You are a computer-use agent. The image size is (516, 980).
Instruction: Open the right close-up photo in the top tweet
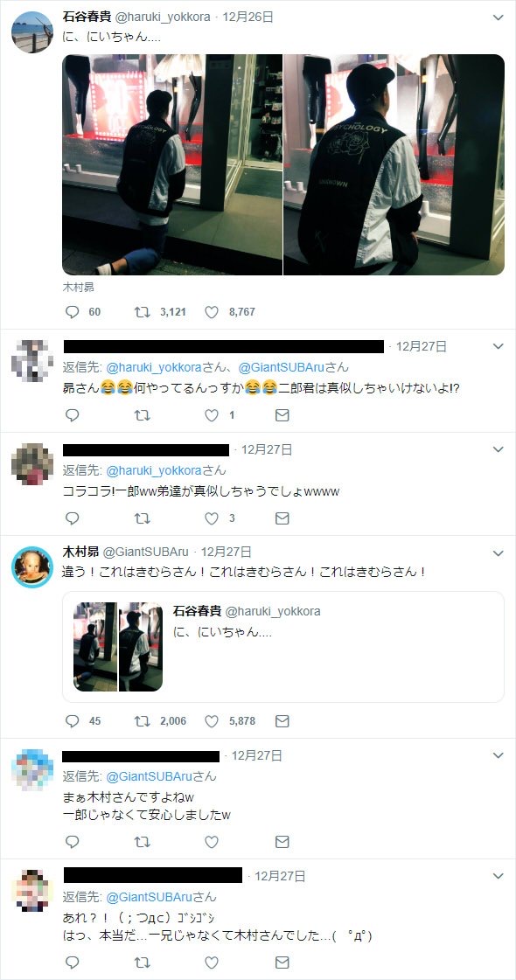[394, 164]
